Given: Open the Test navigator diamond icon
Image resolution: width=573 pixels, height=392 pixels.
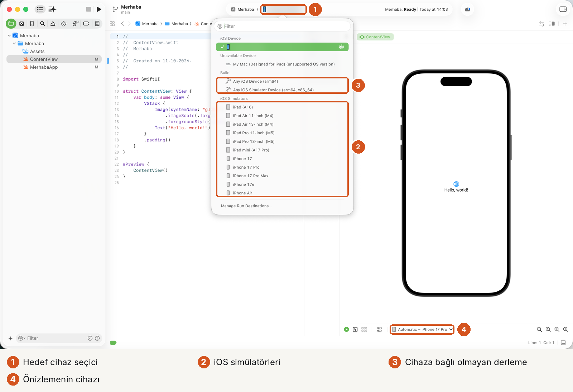Looking at the screenshot, I should 63,24.
